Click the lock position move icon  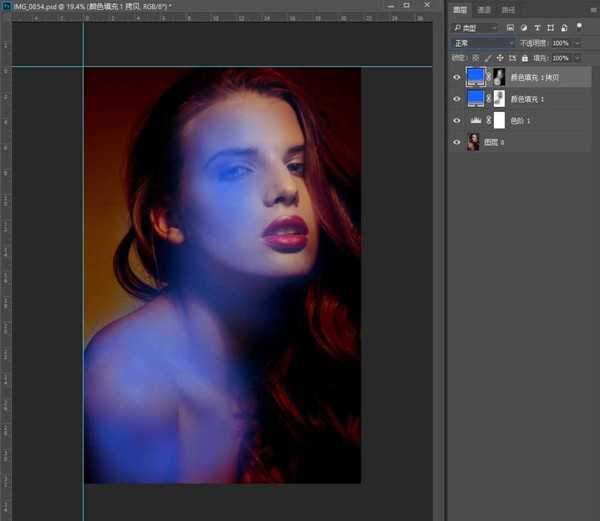tap(499, 59)
